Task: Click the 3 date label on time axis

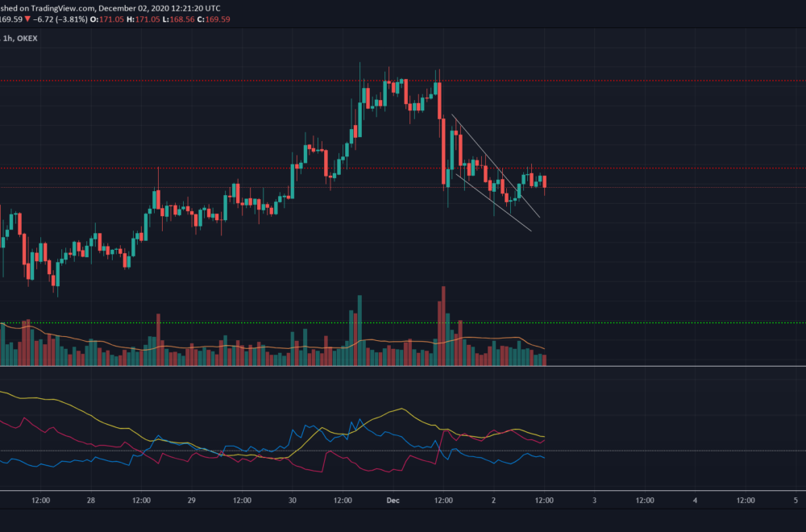Action: click(x=594, y=500)
